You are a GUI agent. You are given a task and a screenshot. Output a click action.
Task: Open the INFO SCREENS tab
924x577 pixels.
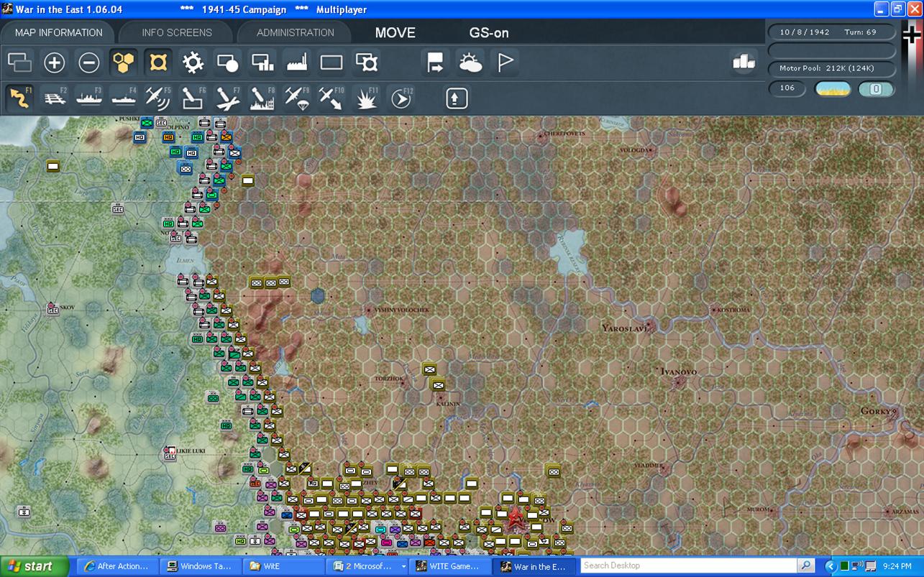click(x=177, y=32)
